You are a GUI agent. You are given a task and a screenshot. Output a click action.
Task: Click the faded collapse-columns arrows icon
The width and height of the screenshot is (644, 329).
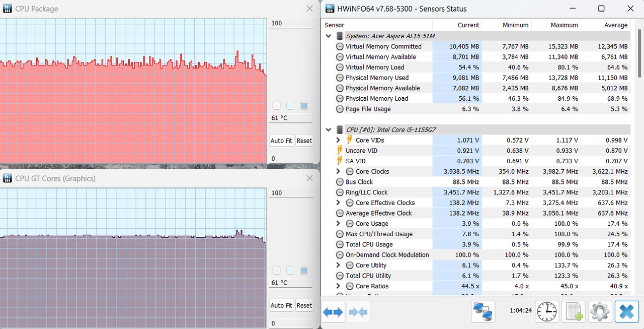tap(358, 312)
